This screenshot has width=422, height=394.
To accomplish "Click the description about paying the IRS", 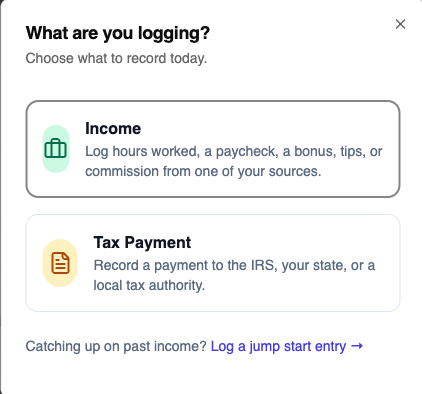I will 234,275.
